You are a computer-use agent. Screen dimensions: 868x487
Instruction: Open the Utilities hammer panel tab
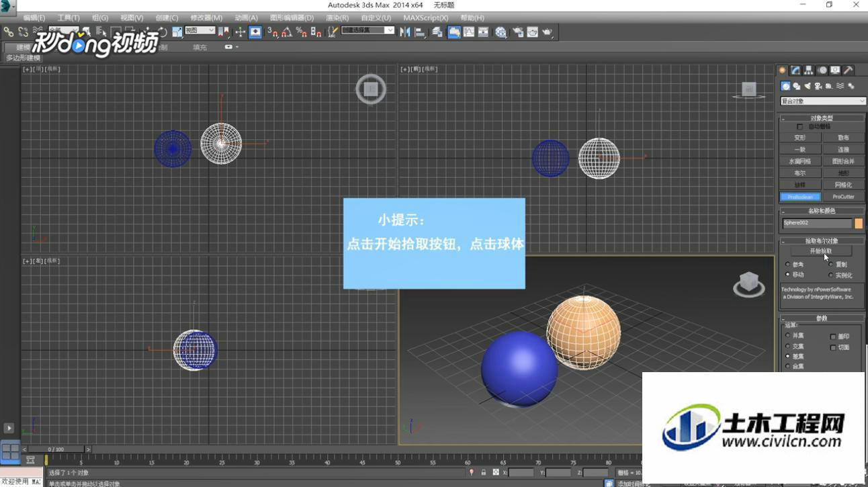click(849, 71)
